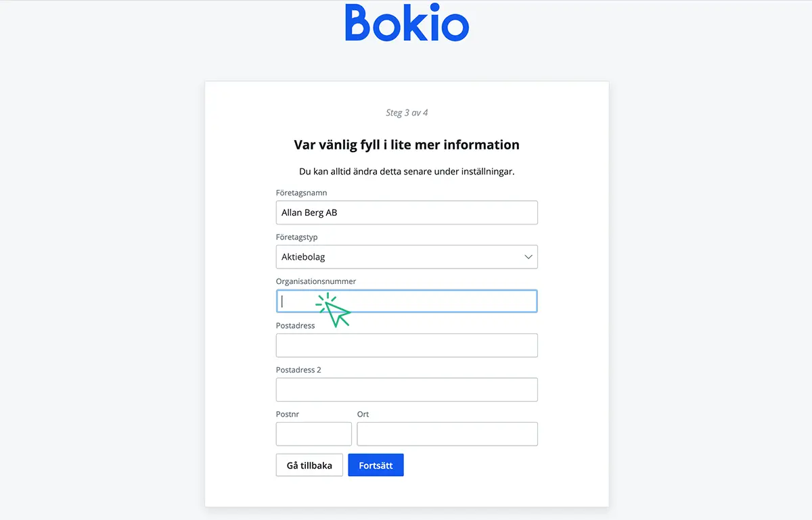Continue with the blue Fortsätt button
Screen dimensions: 812x520
point(376,465)
